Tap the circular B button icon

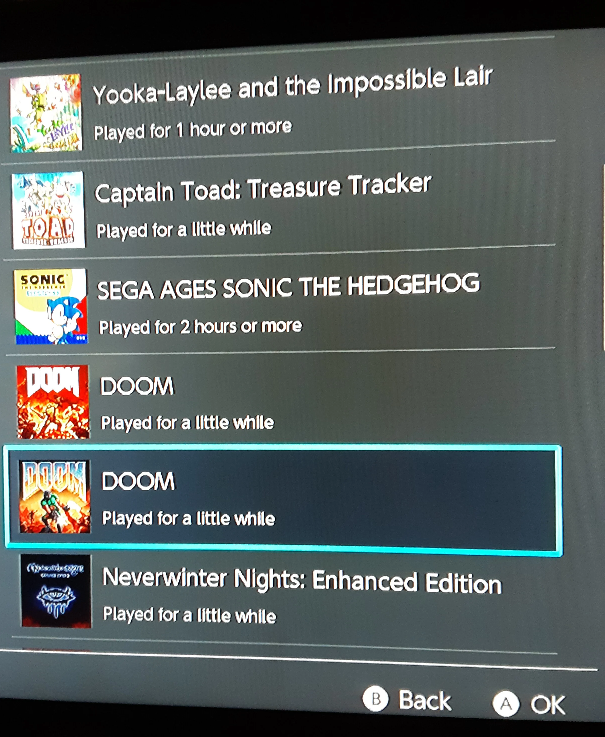coord(375,698)
